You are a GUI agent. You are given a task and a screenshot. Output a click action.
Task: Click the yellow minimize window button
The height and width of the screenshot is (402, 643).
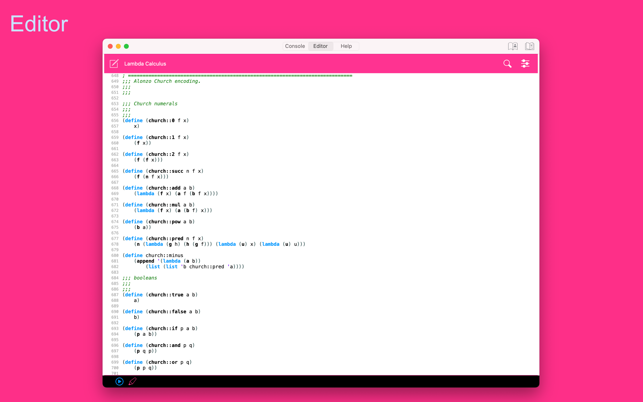118,46
